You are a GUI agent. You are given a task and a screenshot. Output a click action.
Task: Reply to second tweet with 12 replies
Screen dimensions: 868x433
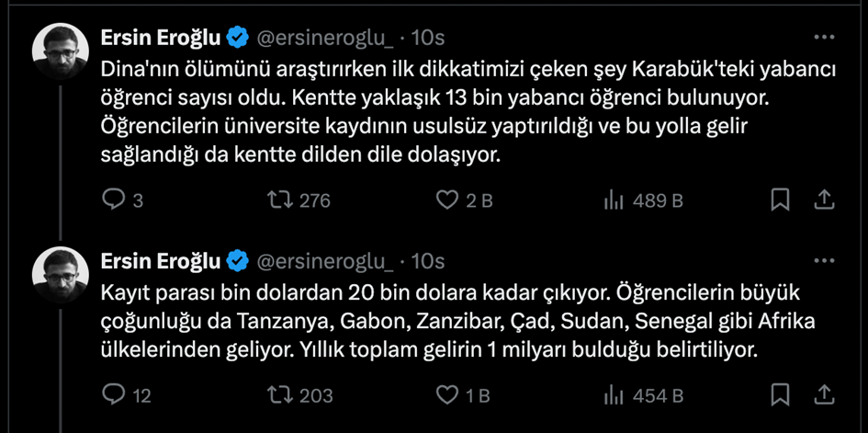[x=112, y=395]
